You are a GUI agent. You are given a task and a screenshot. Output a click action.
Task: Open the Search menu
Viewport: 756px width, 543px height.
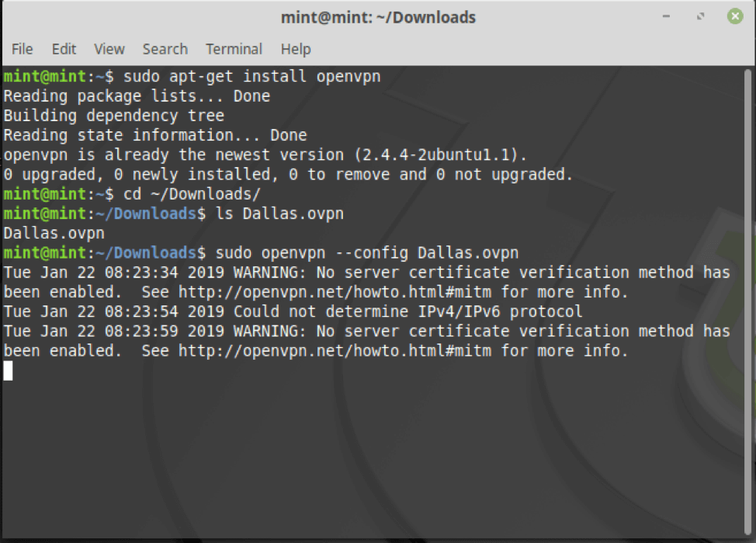165,49
